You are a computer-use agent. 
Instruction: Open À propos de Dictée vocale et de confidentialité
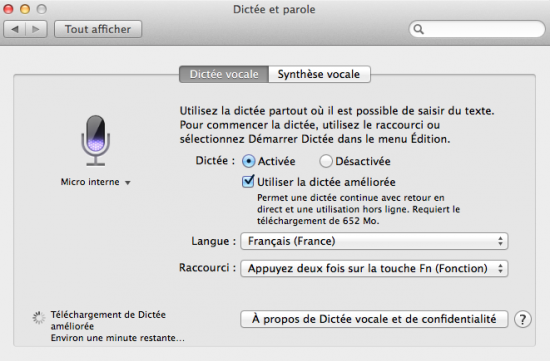(x=374, y=319)
